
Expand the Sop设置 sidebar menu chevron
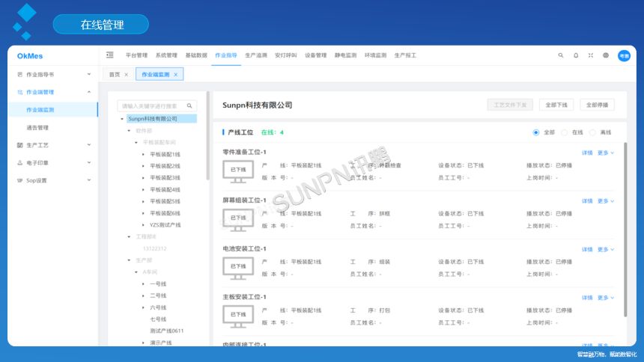coord(89,180)
